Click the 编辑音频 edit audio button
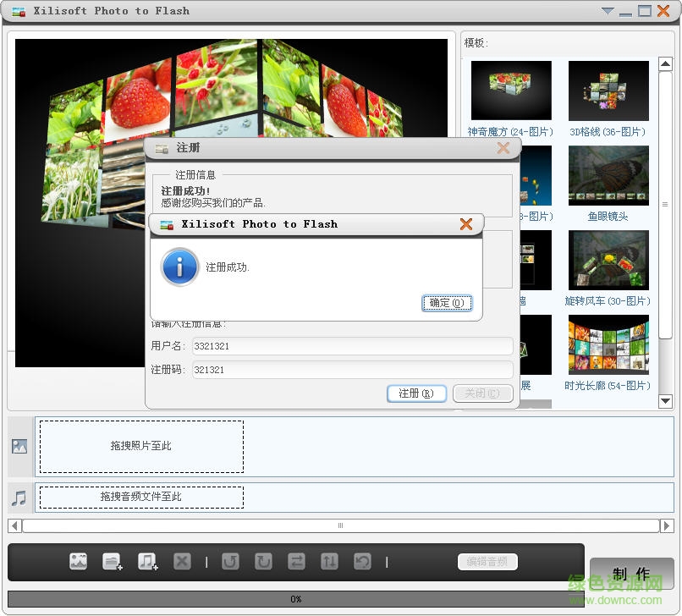The width and height of the screenshot is (682, 616). pos(487,561)
